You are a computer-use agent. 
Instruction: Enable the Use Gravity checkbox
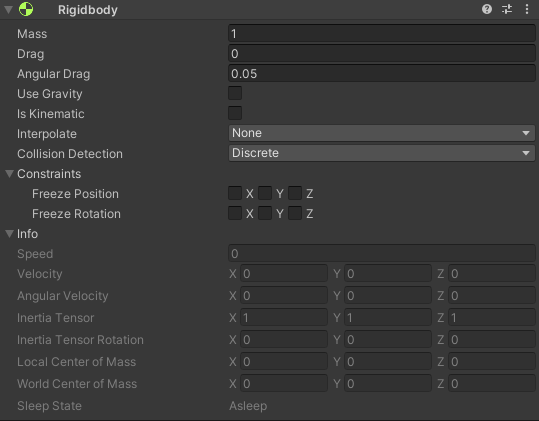(x=235, y=93)
